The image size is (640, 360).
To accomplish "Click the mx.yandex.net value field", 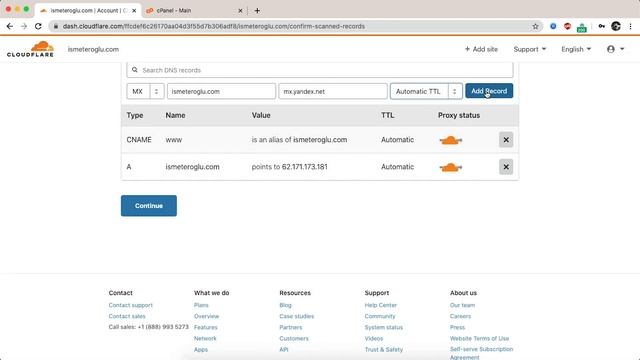I will click(333, 91).
